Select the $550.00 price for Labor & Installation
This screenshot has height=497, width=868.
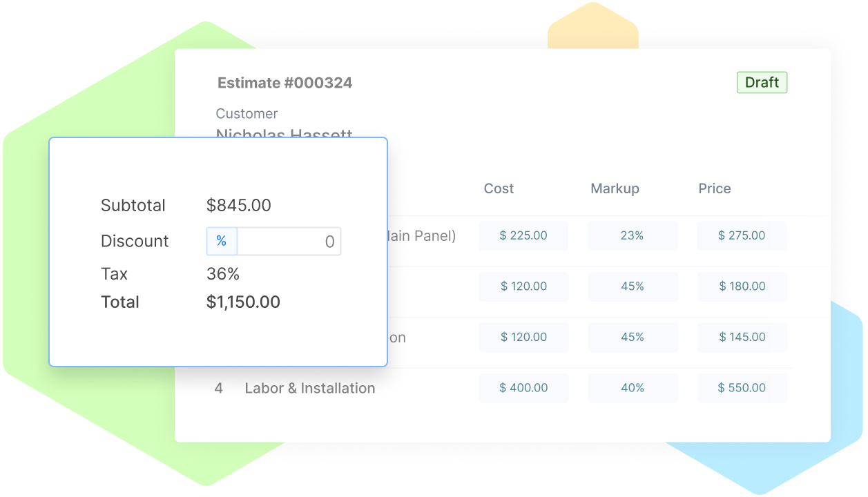[x=741, y=388]
